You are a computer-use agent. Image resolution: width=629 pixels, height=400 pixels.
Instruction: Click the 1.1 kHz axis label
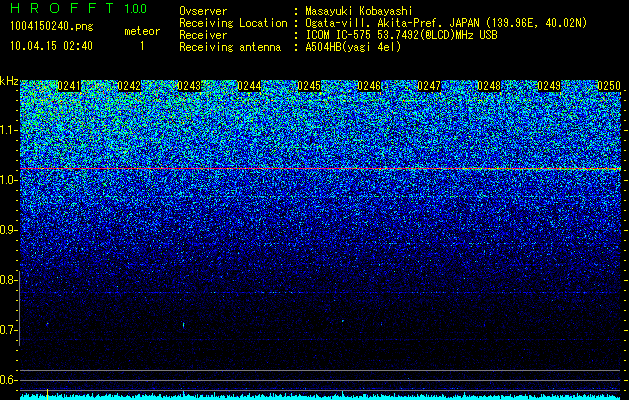[8, 130]
